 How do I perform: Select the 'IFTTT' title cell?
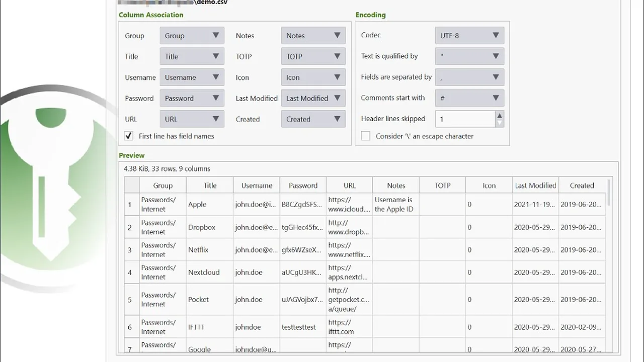210,327
